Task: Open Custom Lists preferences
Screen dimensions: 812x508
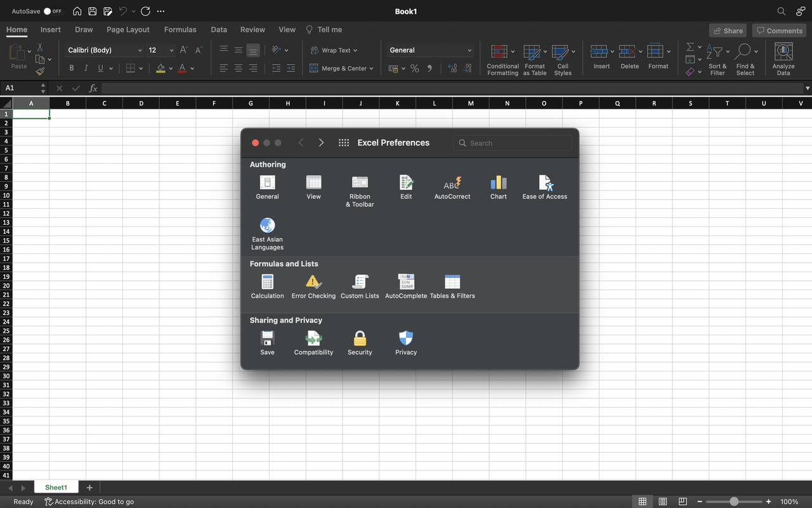Action: tap(360, 286)
